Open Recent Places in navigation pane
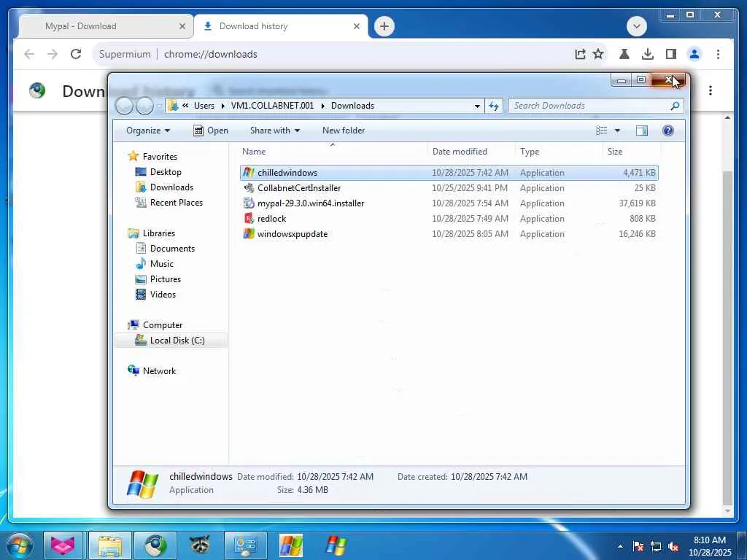747x560 pixels. [x=177, y=203]
